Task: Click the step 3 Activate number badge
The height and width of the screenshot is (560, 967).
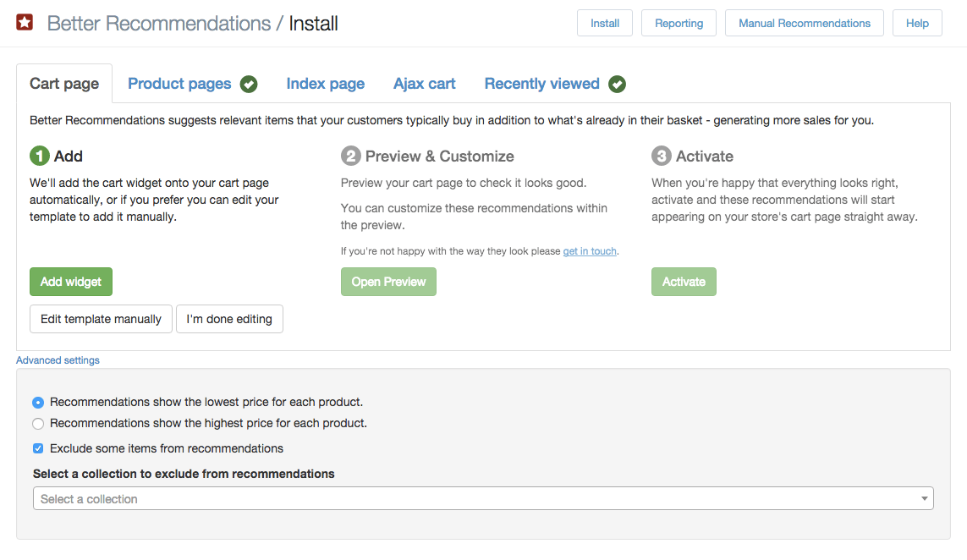Action: (x=661, y=156)
